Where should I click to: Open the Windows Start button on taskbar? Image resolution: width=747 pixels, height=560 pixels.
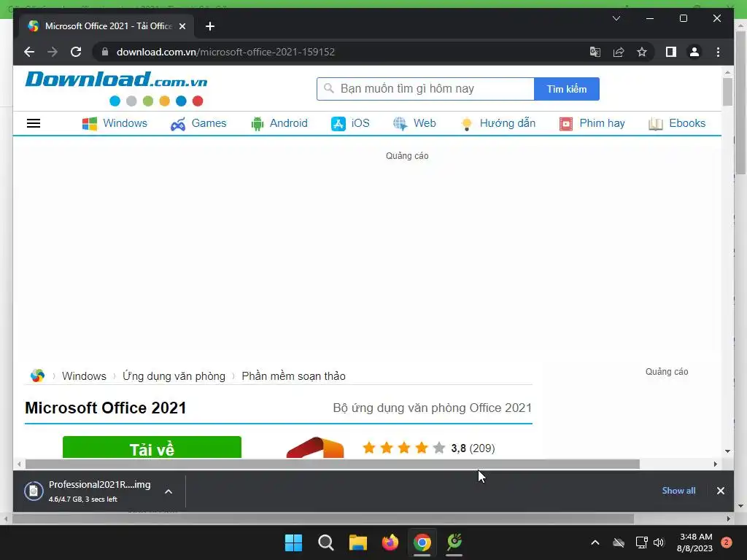(293, 542)
